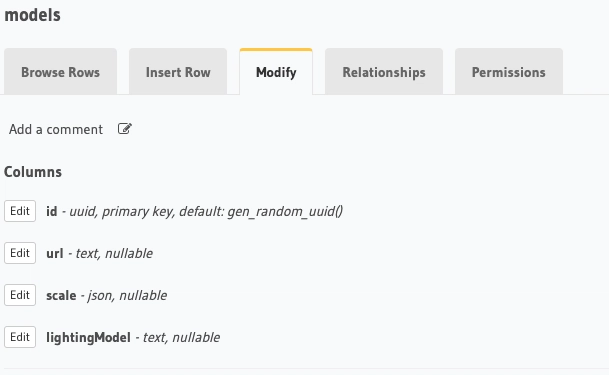Click the Columns section heading
The height and width of the screenshot is (375, 609).
pos(33,172)
